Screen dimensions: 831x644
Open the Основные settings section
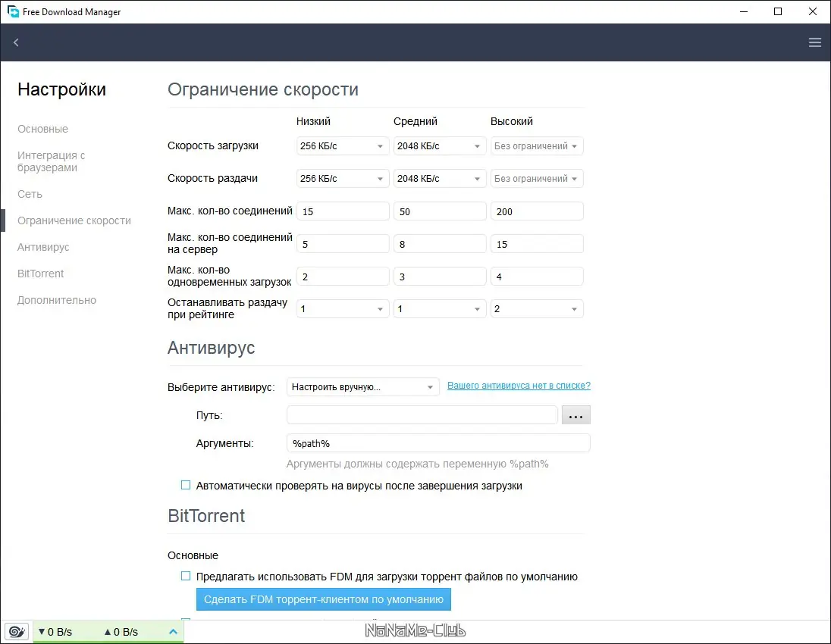coord(42,129)
